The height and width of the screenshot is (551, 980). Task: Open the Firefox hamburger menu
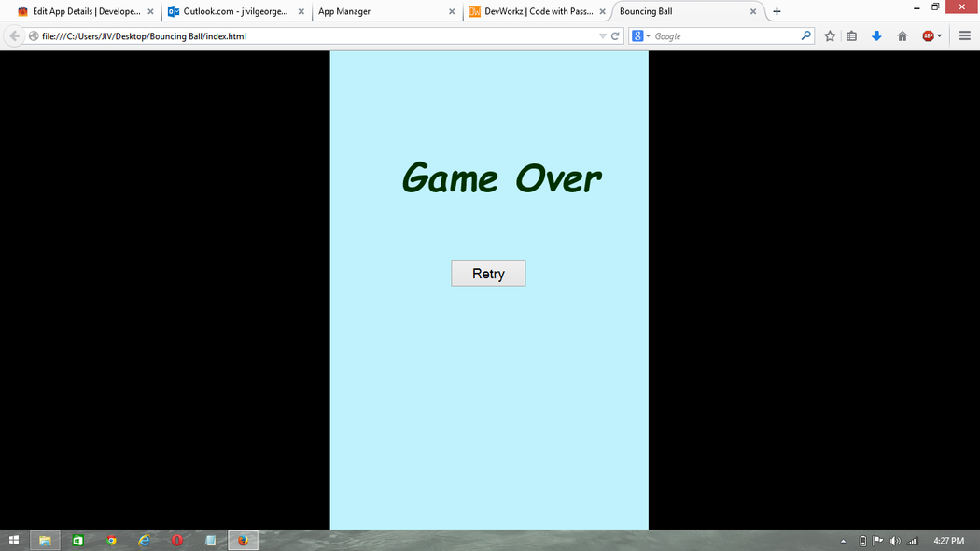click(x=964, y=36)
